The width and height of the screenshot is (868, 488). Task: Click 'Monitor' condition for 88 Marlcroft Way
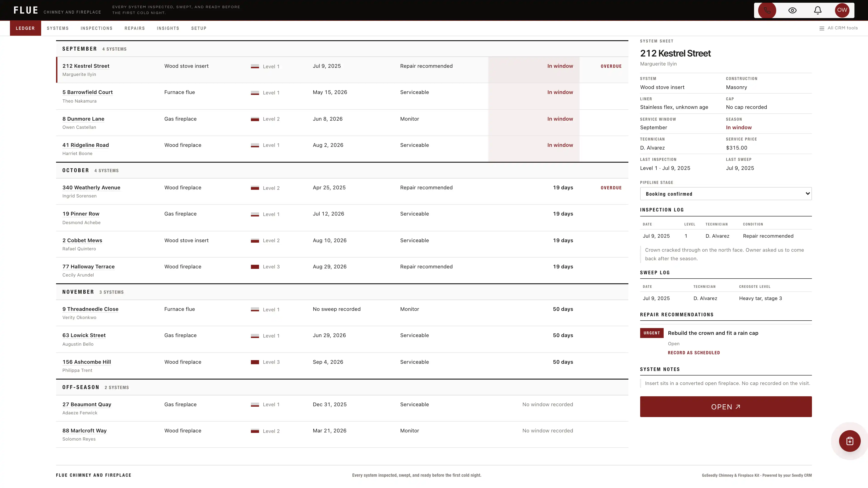[409, 431]
